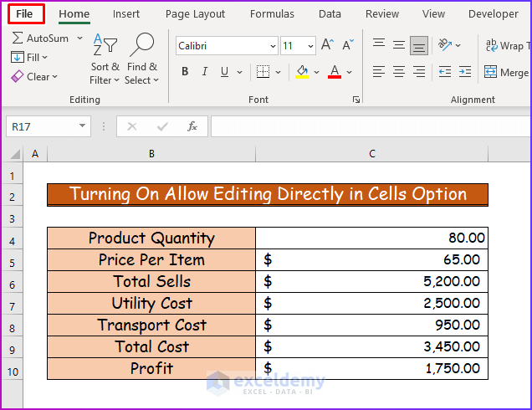The image size is (532, 410).
Task: Open the Sort & Filter menu
Action: 105,59
